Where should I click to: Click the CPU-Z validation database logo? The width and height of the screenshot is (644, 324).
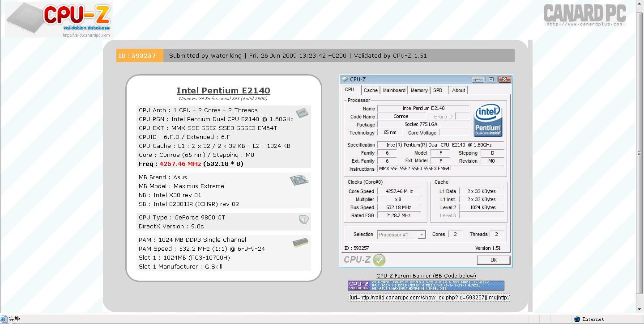pyautogui.click(x=58, y=20)
